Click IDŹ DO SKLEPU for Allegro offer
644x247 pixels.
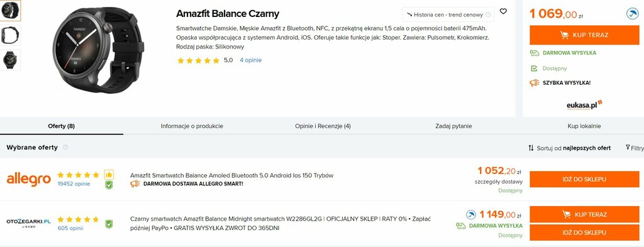pos(584,179)
